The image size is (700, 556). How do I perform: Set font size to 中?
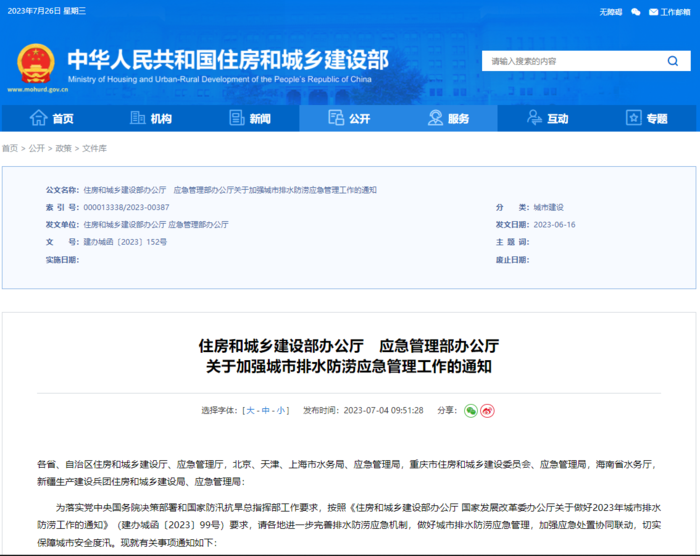coord(266,410)
